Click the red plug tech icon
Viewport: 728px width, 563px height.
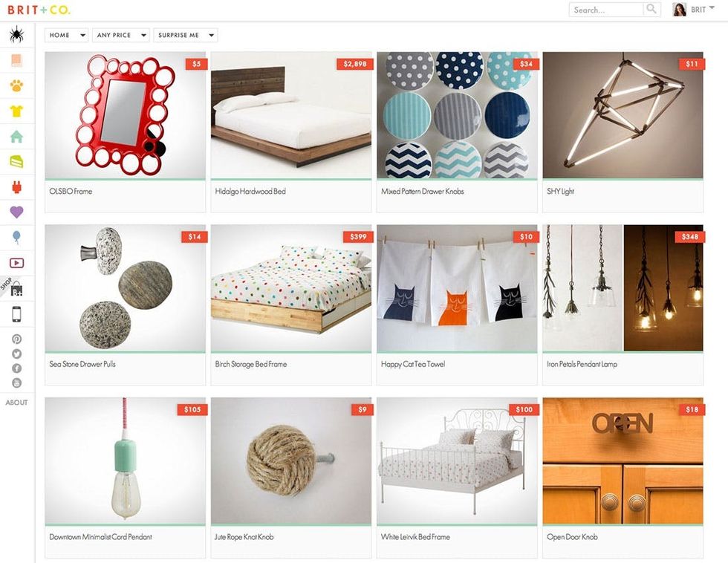(x=16, y=187)
